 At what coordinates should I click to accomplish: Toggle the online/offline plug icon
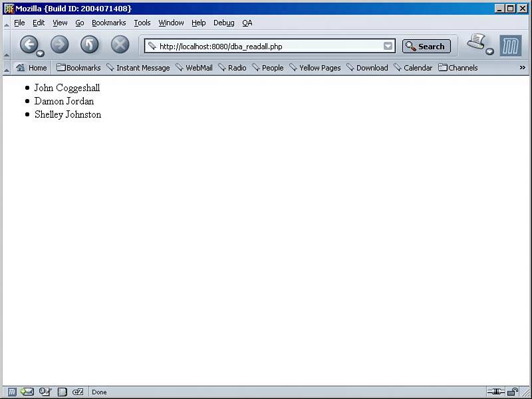click(x=495, y=392)
